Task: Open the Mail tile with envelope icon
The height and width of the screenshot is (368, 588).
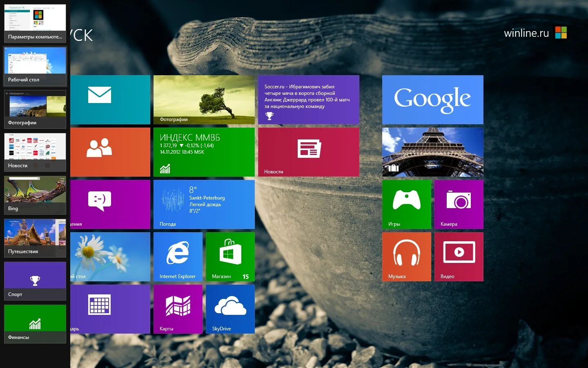Action: pyautogui.click(x=110, y=100)
